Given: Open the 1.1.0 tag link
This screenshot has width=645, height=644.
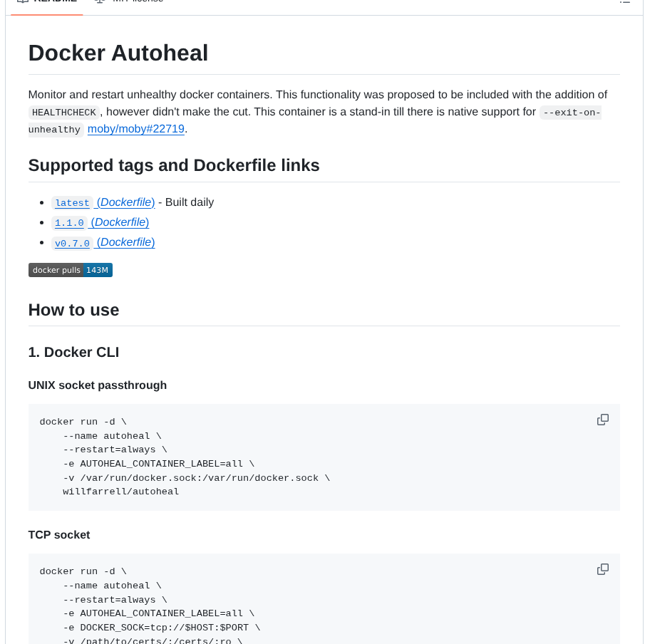Looking at the screenshot, I should coord(68,222).
